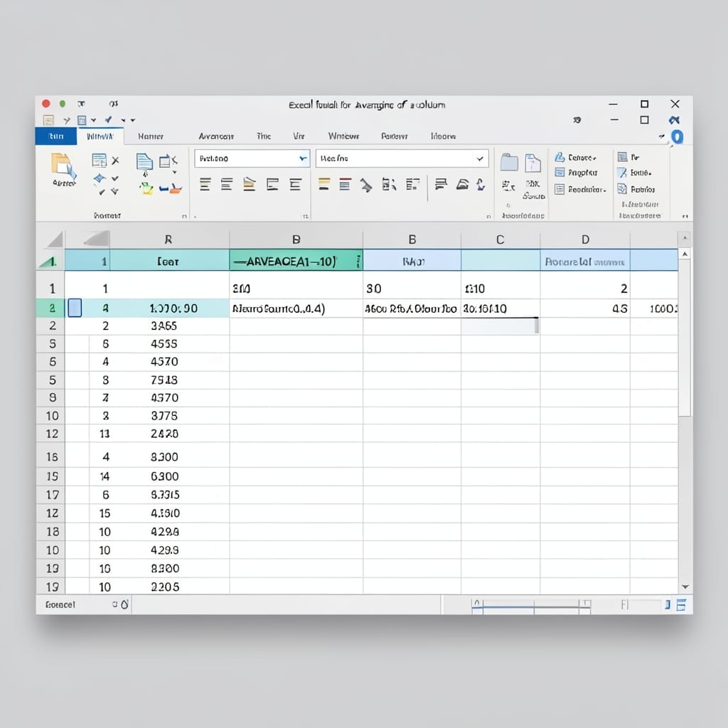Open the dropdown arrow next to quick access table icon
The image size is (728, 728).
click(94, 121)
